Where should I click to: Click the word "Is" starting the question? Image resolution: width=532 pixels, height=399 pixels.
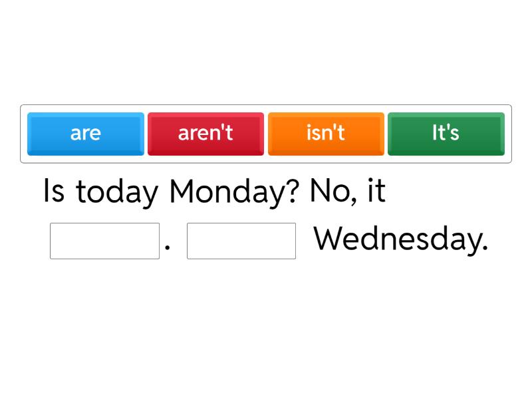55,192
